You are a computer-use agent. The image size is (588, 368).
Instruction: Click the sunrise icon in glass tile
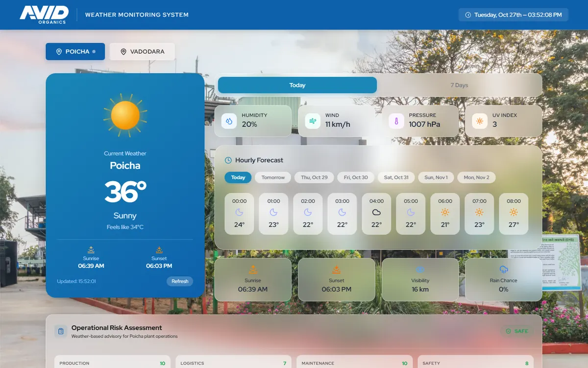coord(253,269)
